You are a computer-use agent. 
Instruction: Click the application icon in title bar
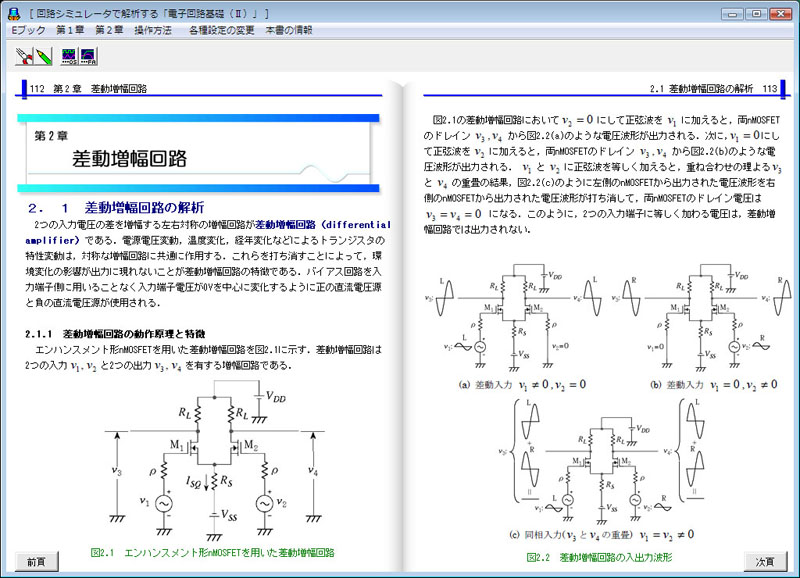(14, 13)
